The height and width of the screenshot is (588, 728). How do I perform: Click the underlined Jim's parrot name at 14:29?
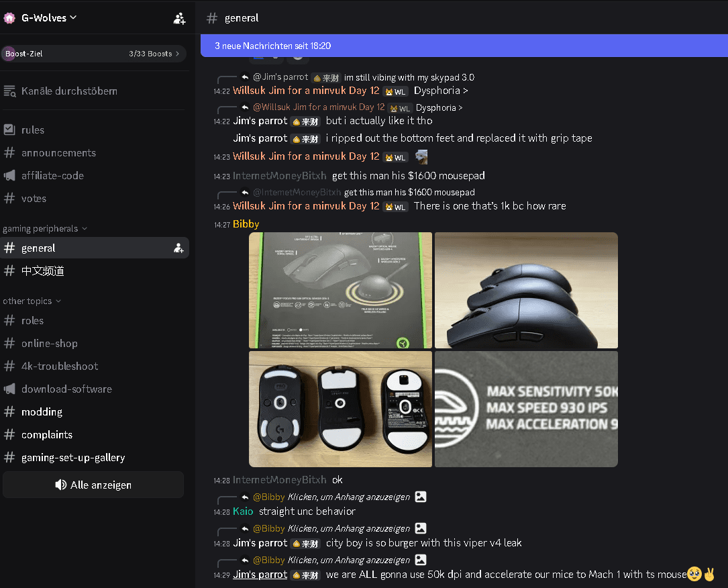[260, 575]
